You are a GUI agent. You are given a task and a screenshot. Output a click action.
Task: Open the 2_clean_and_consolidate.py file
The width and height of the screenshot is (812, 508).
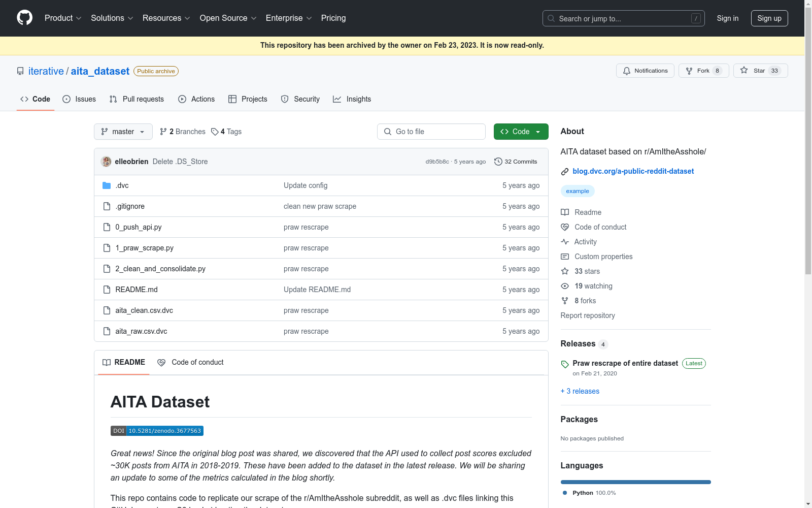[x=160, y=269]
